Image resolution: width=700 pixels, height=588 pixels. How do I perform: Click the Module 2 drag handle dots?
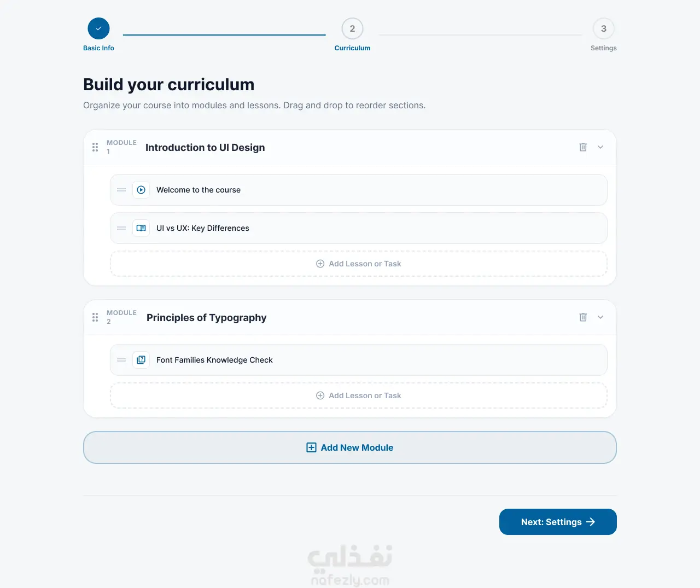pos(95,317)
